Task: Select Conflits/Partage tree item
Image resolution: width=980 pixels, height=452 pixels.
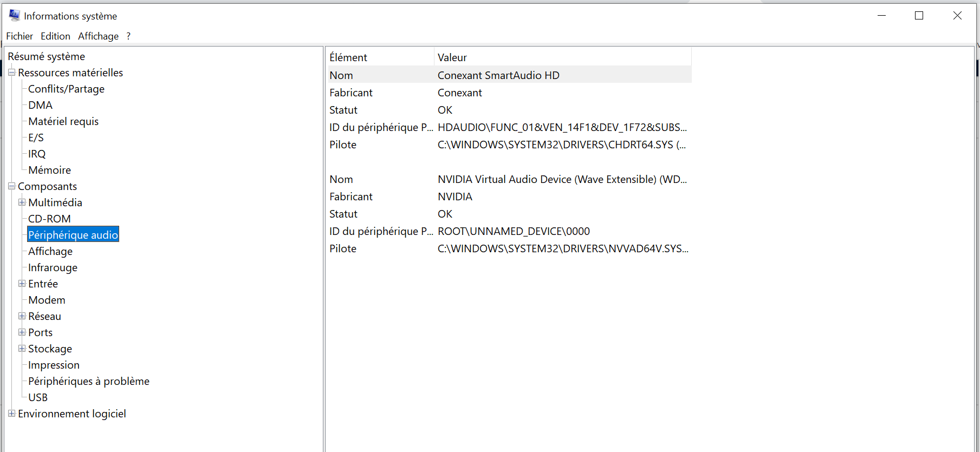Action: 66,89
